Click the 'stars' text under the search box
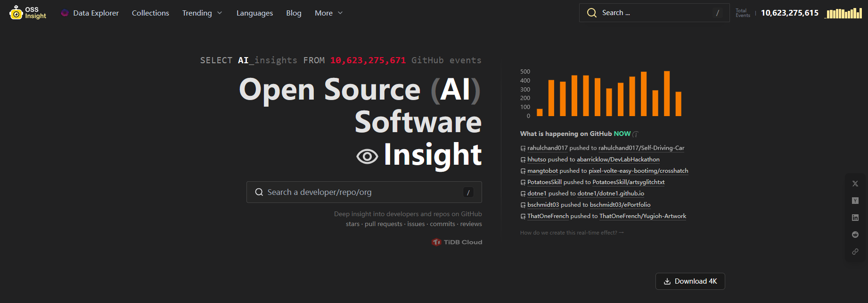 coord(352,224)
